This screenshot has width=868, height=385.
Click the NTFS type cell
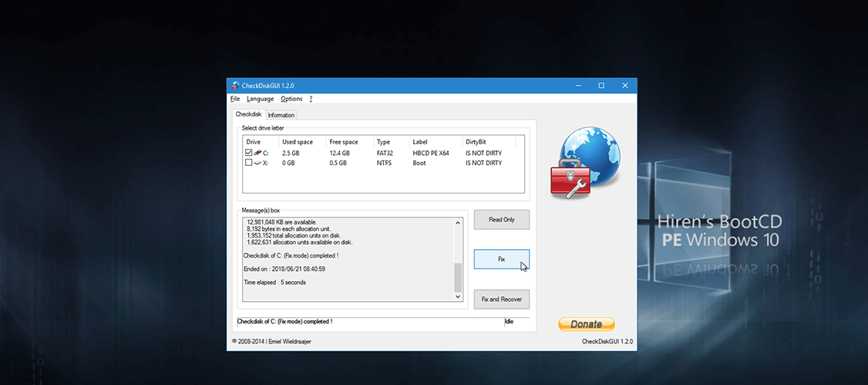coord(384,163)
